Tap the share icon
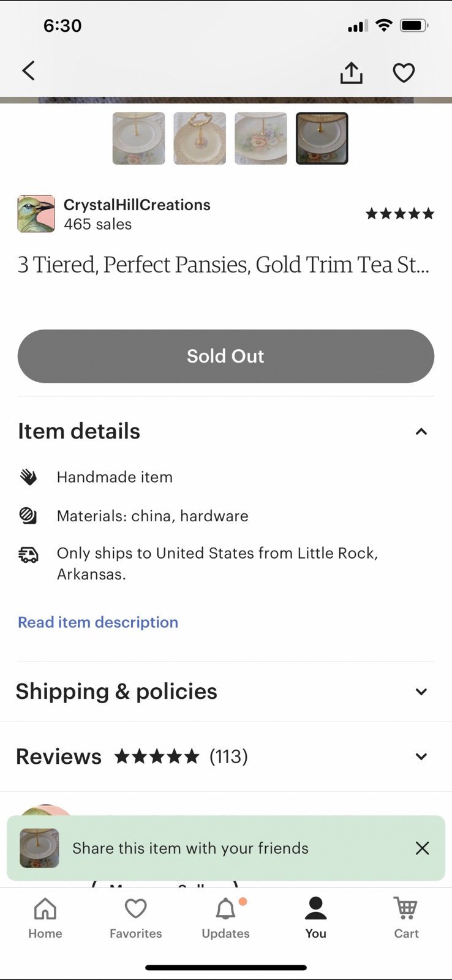 pyautogui.click(x=352, y=73)
